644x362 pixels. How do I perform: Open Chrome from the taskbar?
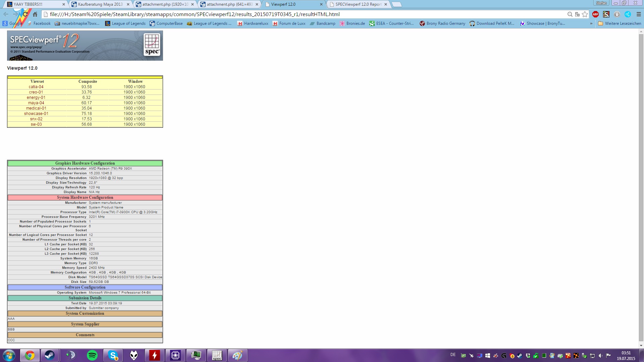[30, 355]
